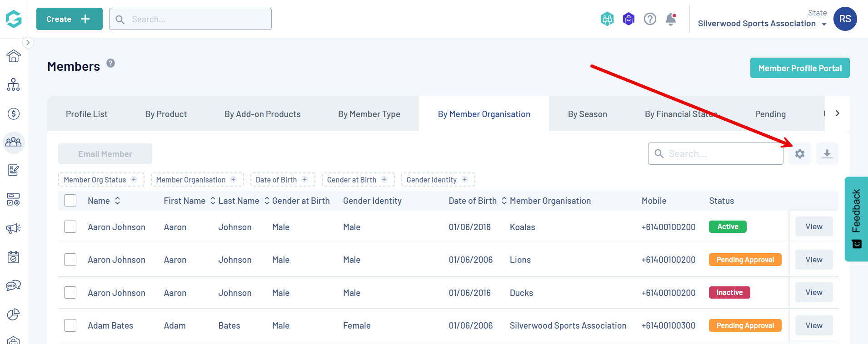Check the first Aaron Johnson row
The image size is (868, 344).
point(70,226)
